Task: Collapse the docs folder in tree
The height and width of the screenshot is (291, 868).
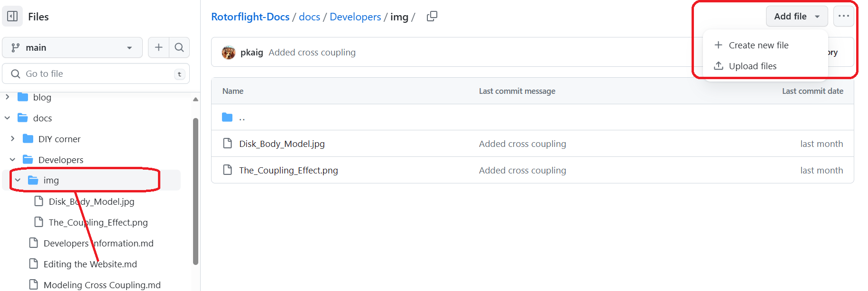Action: point(8,118)
